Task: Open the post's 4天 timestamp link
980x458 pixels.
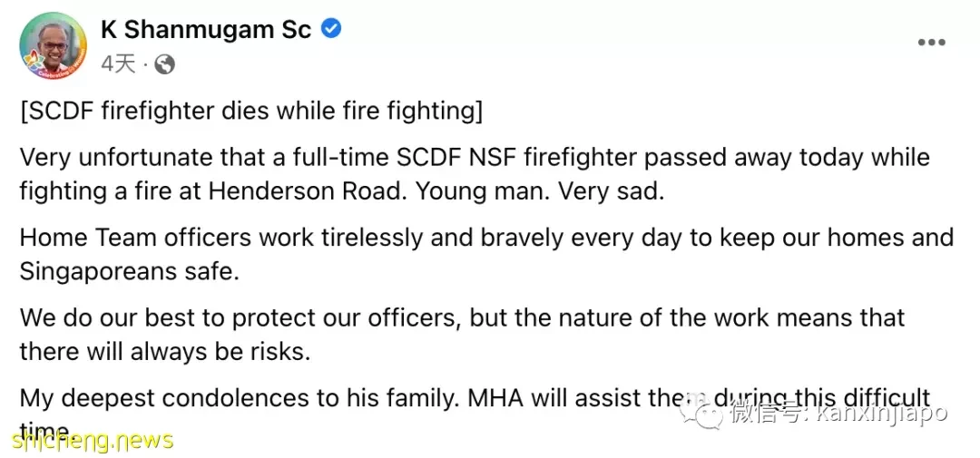Action: (117, 64)
